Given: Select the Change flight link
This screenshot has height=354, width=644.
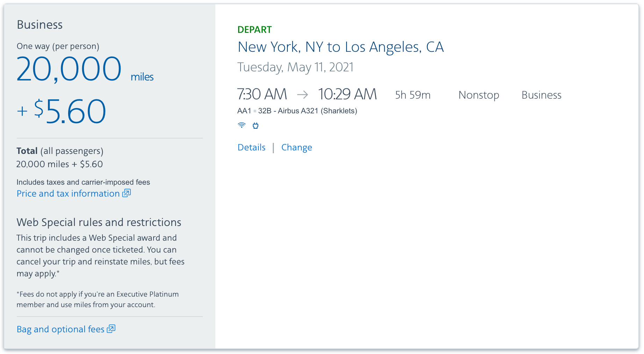Looking at the screenshot, I should click(x=296, y=147).
